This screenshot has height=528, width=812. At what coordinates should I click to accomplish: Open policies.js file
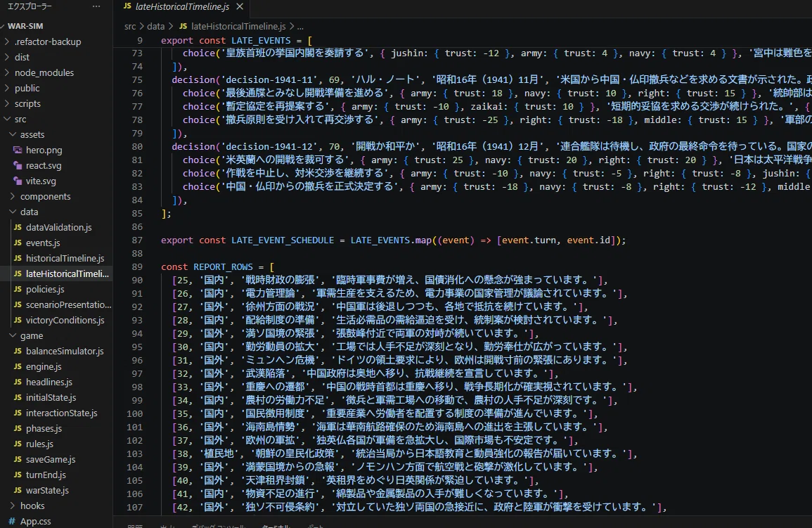[x=45, y=290]
